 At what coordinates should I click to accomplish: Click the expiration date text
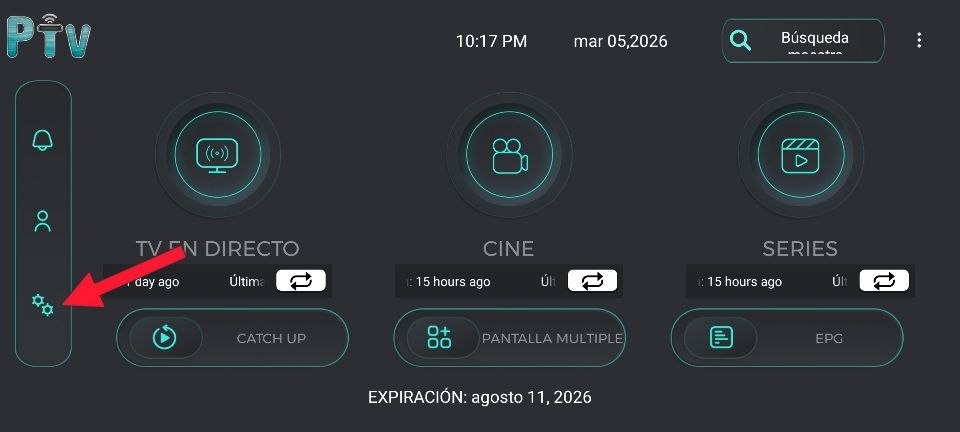point(480,397)
